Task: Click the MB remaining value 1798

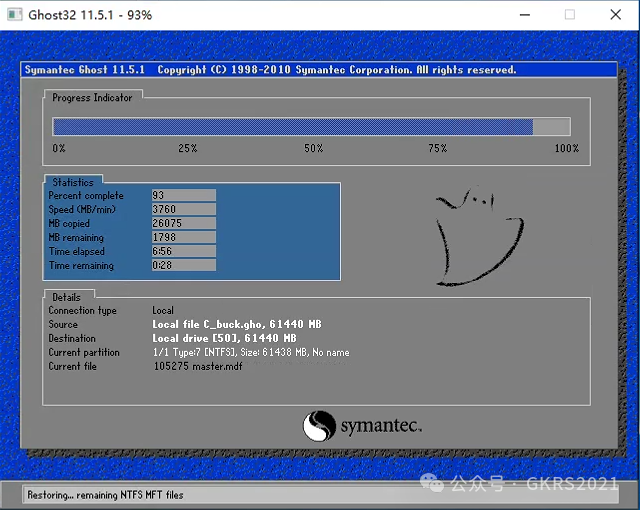Action: pos(184,237)
